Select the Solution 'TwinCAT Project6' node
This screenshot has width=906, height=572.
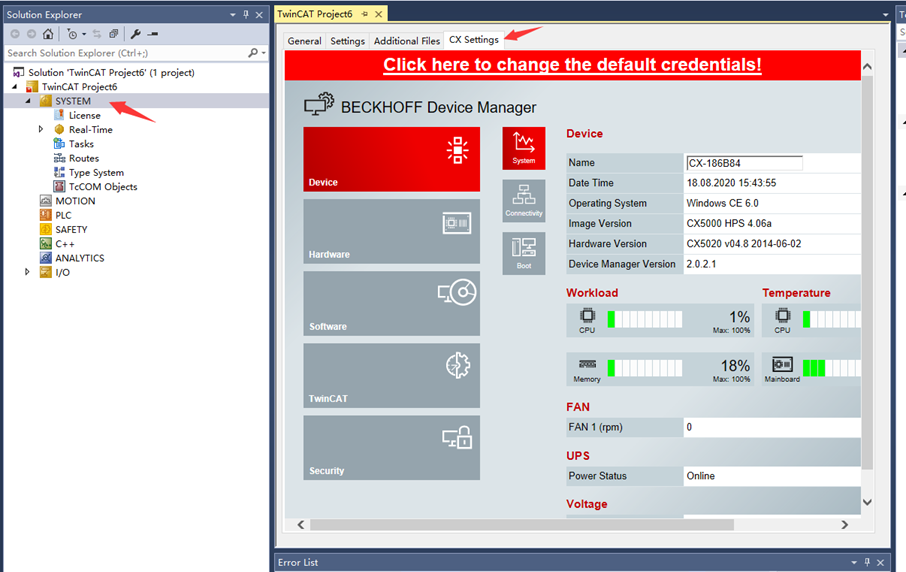click(111, 72)
